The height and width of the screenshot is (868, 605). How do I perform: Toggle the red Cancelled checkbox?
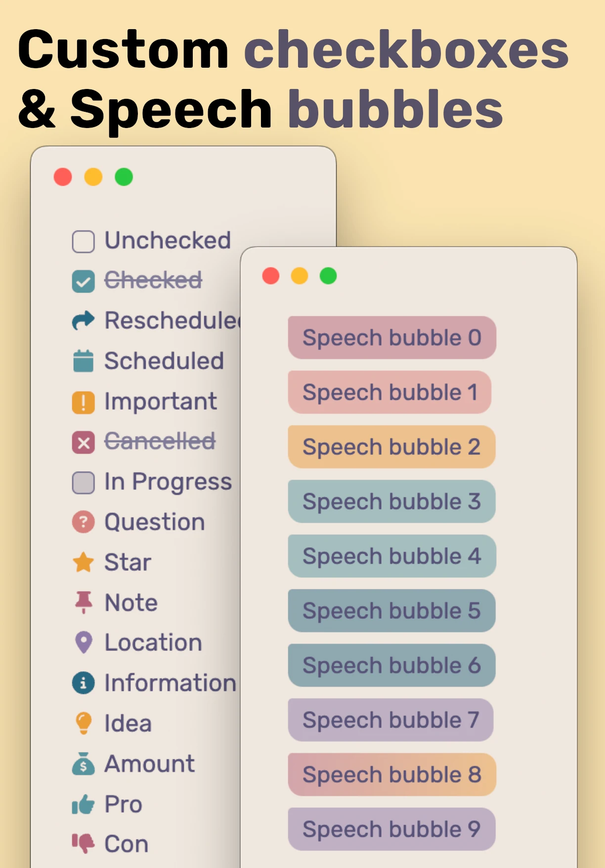click(83, 442)
